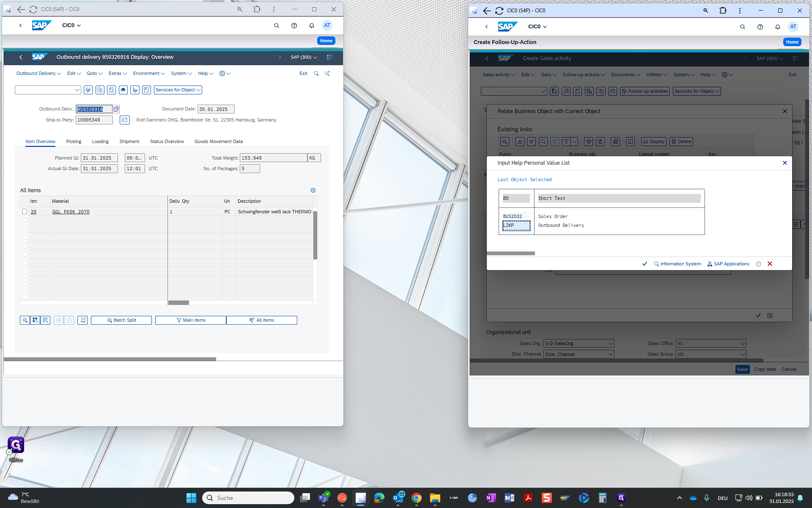
Task: Click the Select all items icon
Action: pos(35,320)
